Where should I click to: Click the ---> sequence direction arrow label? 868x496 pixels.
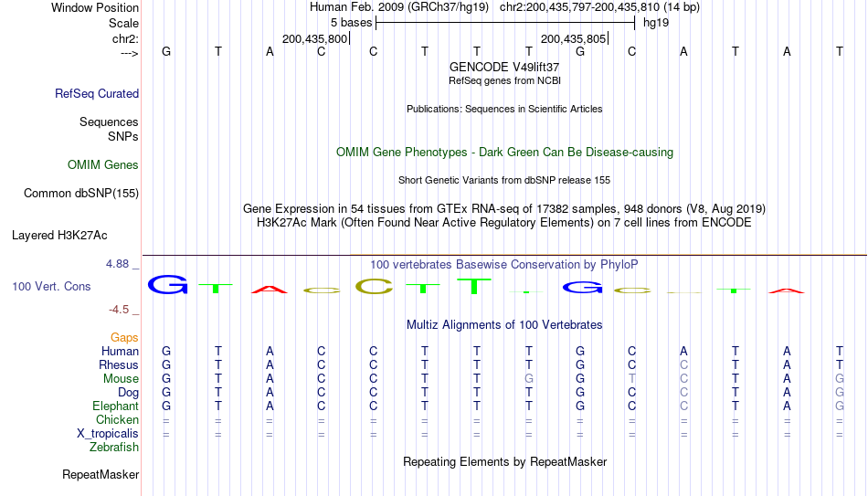[x=130, y=53]
